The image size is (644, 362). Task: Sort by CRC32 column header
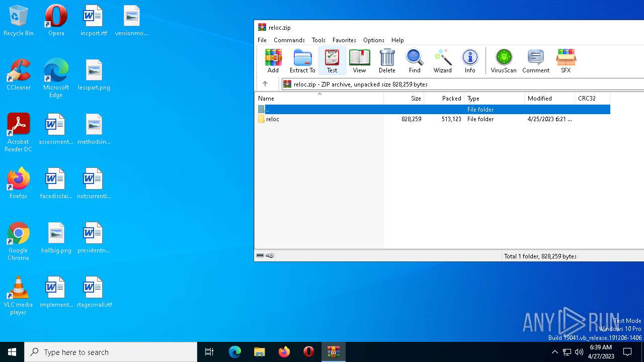(x=592, y=99)
